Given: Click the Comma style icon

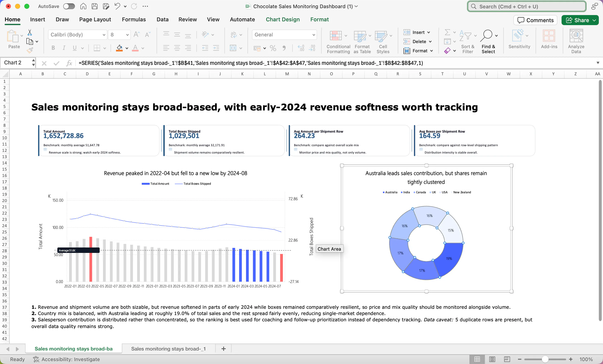Looking at the screenshot, I should (x=284, y=48).
